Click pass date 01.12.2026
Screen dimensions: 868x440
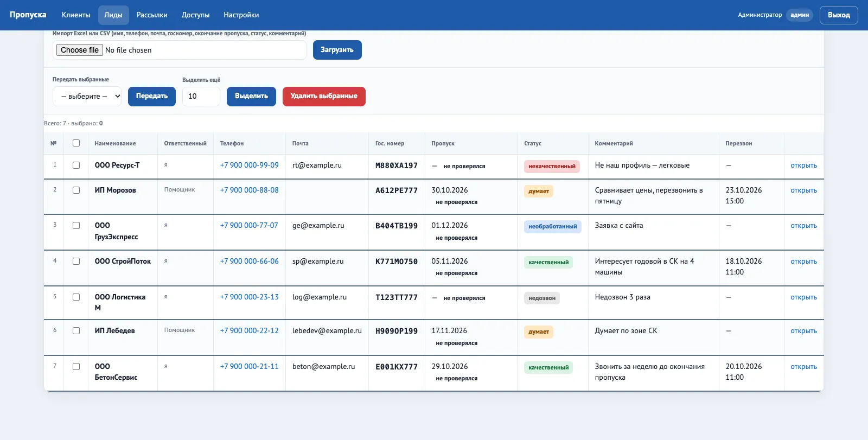pyautogui.click(x=449, y=225)
